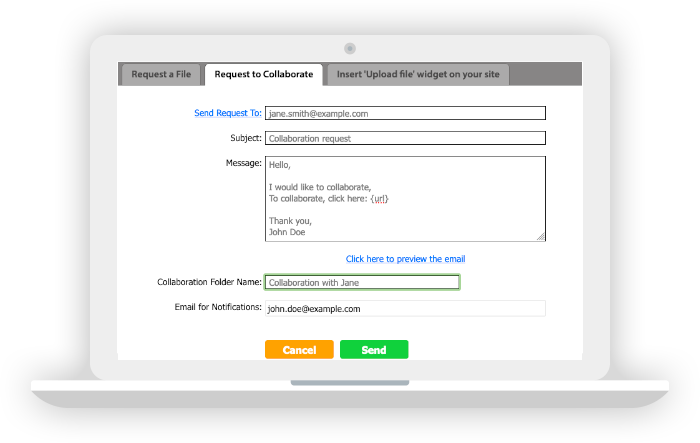Click into the Subject input field

pyautogui.click(x=405, y=138)
